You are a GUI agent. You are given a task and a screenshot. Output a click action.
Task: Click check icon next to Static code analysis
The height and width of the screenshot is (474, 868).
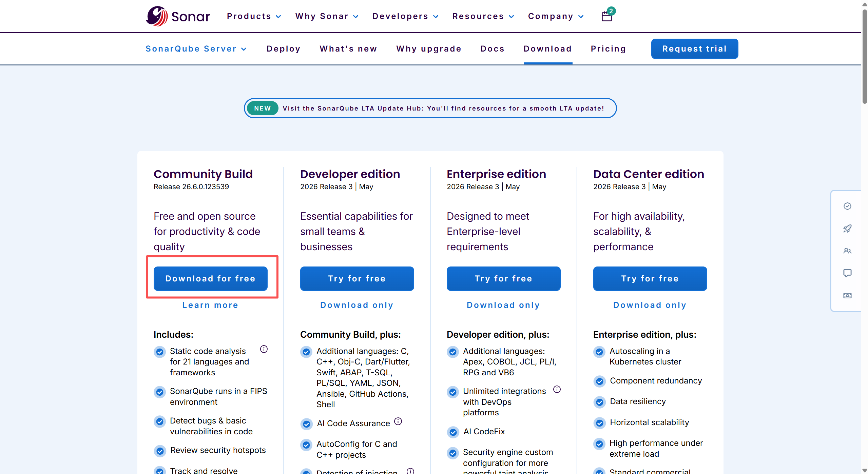click(x=160, y=352)
